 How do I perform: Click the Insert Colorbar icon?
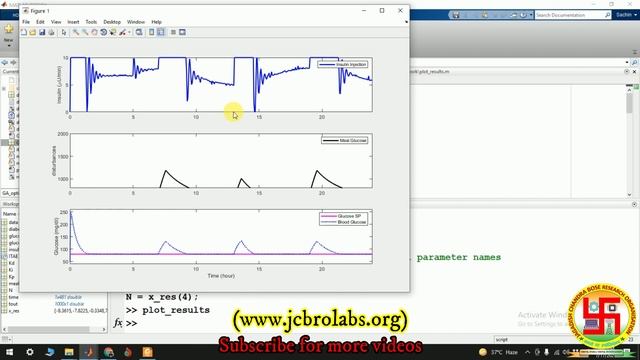click(x=151, y=32)
